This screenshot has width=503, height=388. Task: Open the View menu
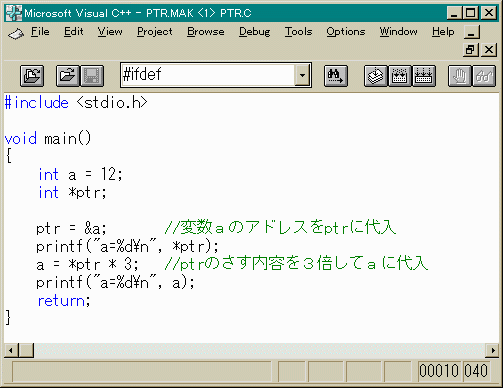coord(110,32)
